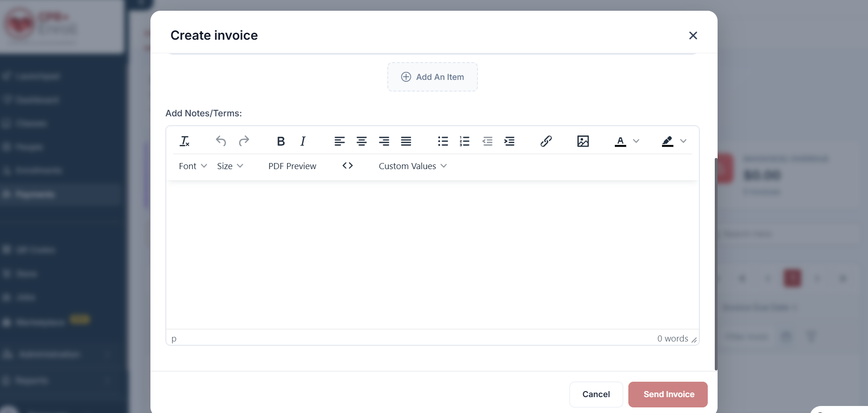
Task: Toggle italic formatting
Action: [x=303, y=141]
